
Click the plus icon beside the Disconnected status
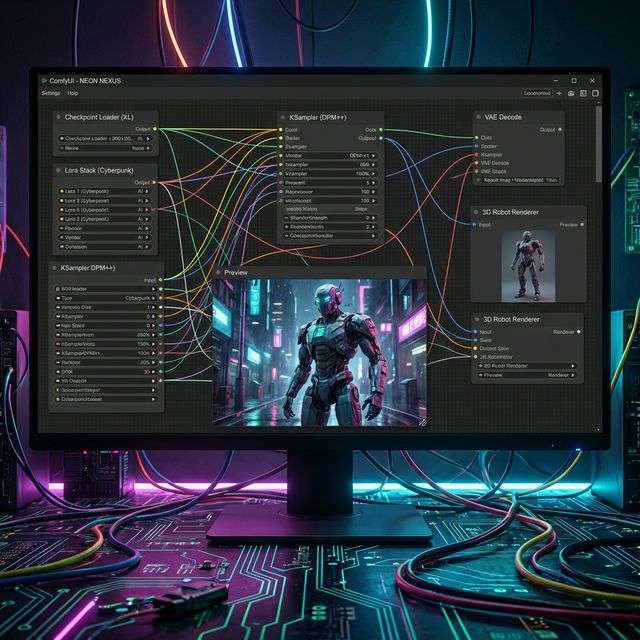pos(559,93)
